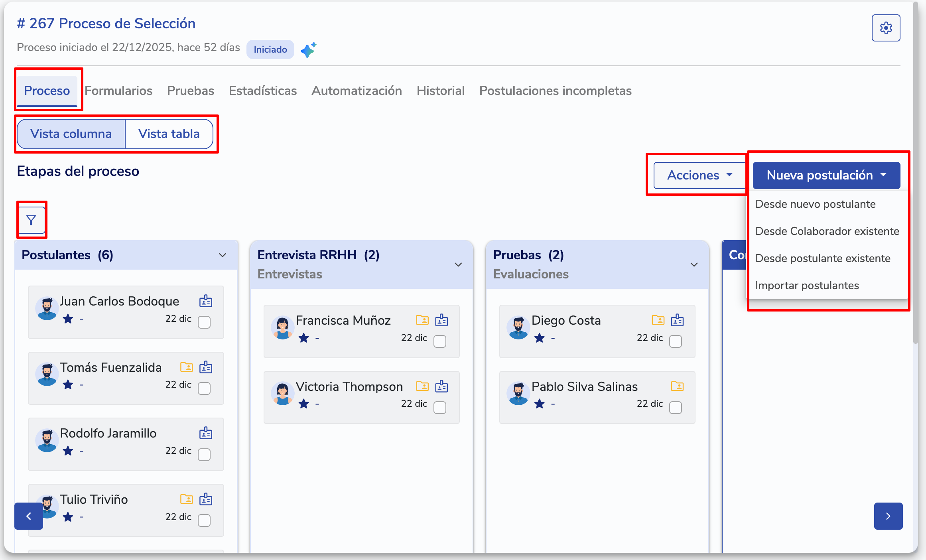
Task: Click the AI sparkle icon beside Iniciado
Action: click(x=308, y=49)
